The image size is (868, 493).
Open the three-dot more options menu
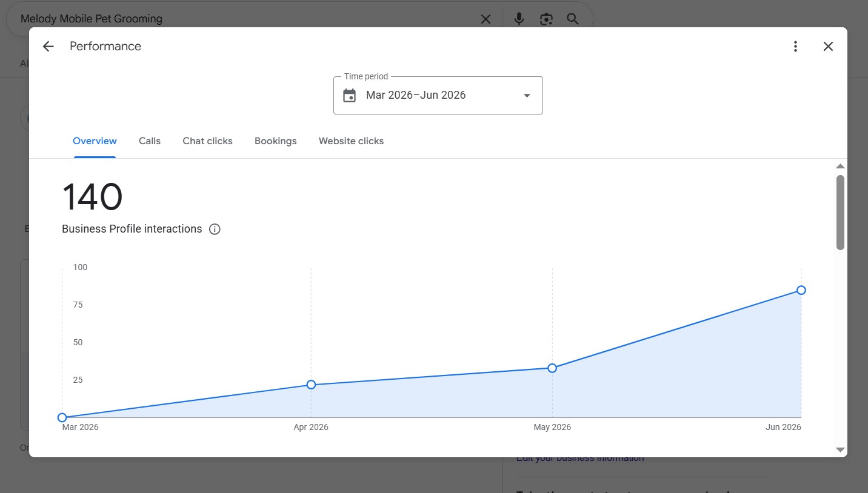click(796, 47)
